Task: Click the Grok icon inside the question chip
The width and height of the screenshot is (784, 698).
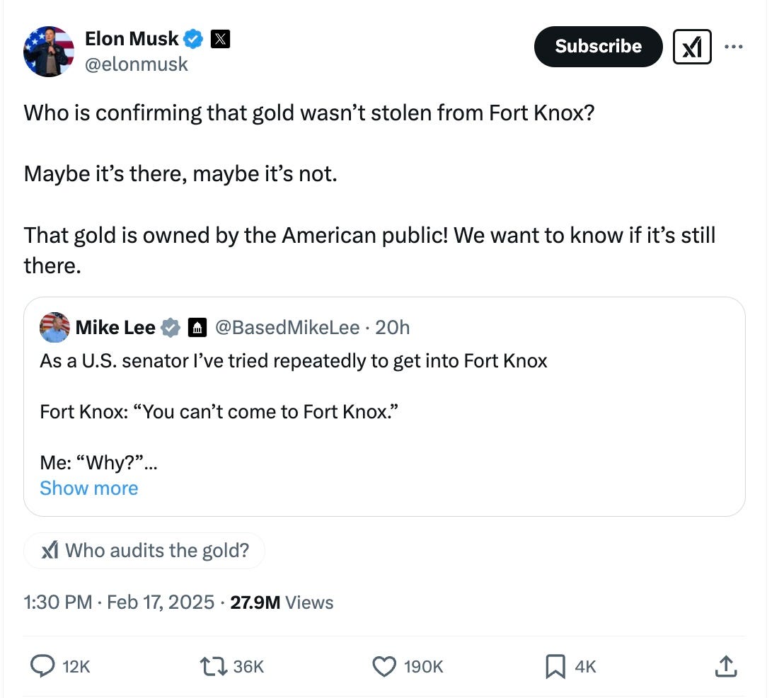Action: tap(49, 550)
